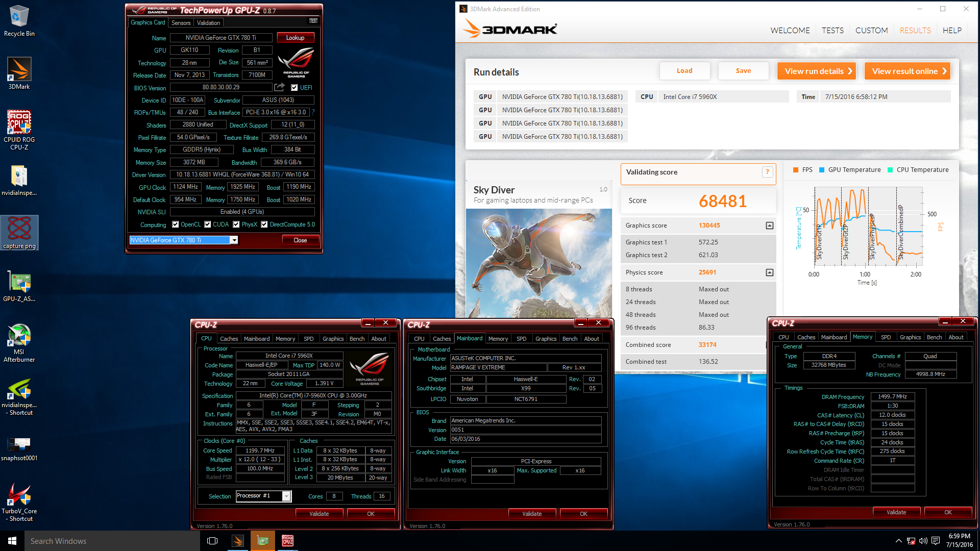Screen dimensions: 980x551
Task: Switch to Sensors tab in GPU-Z
Action: point(181,22)
